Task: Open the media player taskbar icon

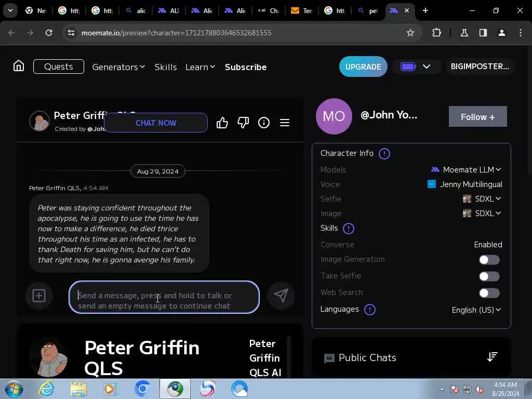Action: pos(110,389)
